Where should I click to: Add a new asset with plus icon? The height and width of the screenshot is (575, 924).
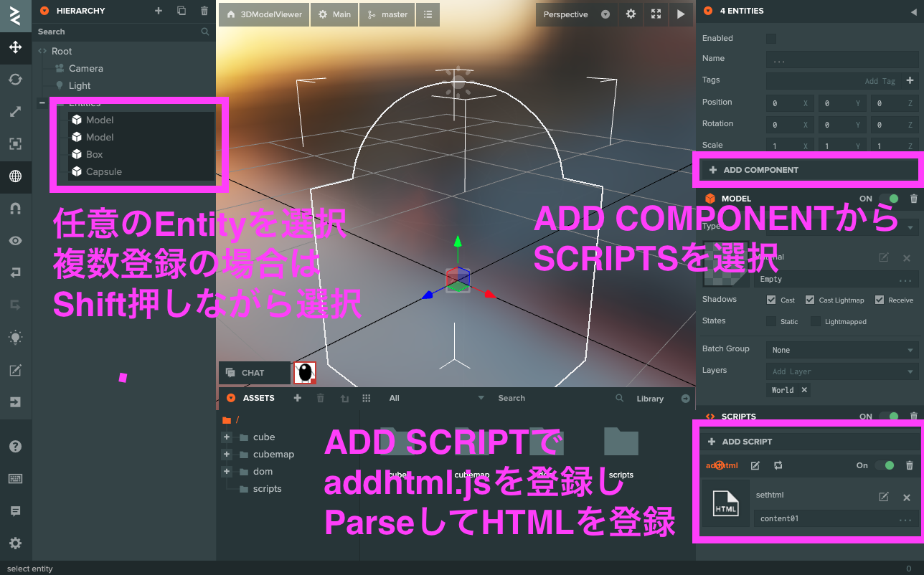tap(298, 398)
